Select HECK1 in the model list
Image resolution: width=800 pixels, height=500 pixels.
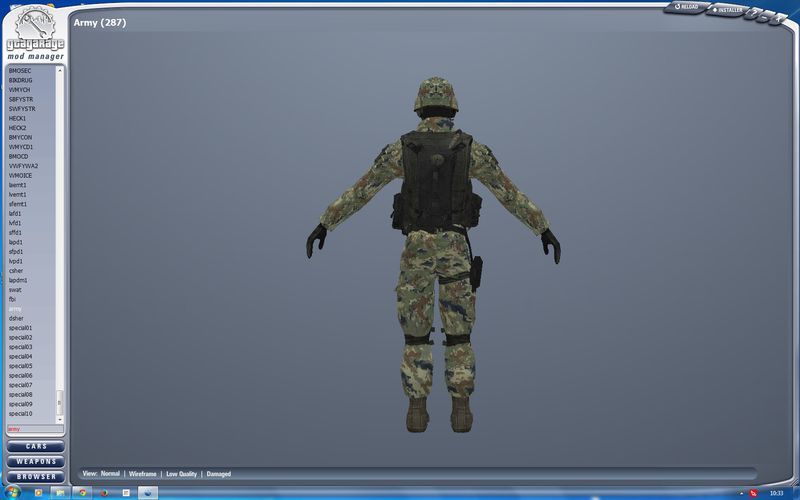(x=17, y=118)
